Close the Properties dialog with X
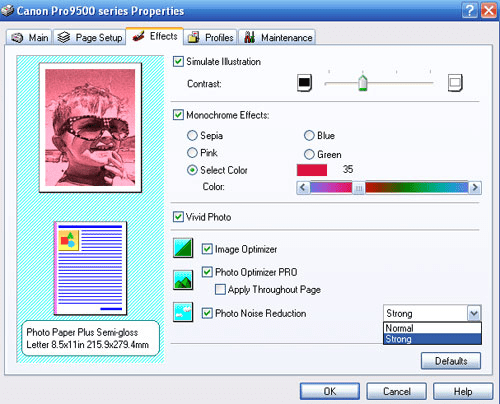500x404 pixels. [x=489, y=11]
